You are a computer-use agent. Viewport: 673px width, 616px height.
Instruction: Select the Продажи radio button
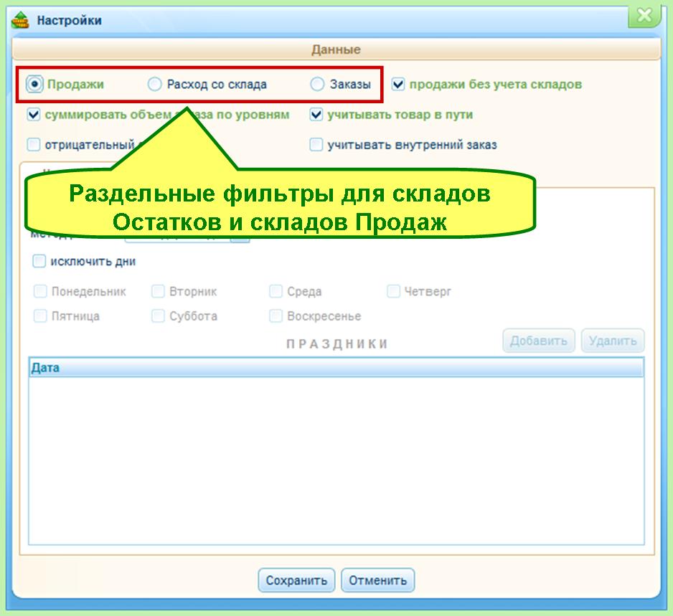tap(34, 84)
